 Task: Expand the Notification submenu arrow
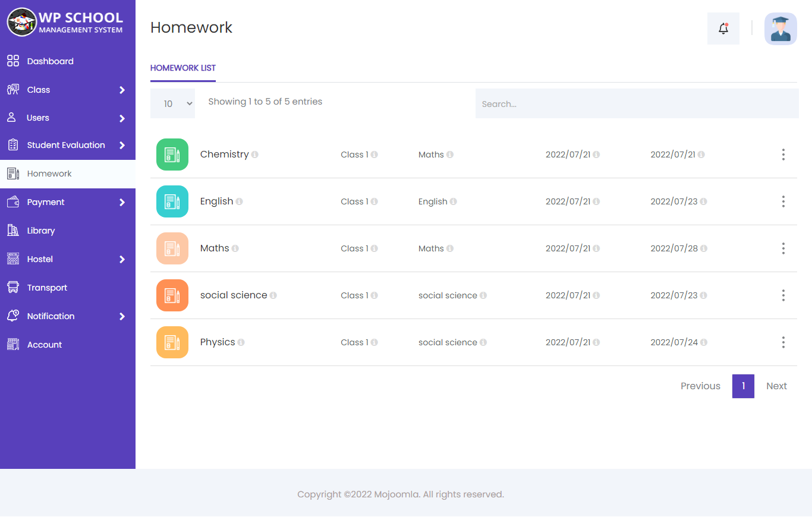(x=122, y=316)
